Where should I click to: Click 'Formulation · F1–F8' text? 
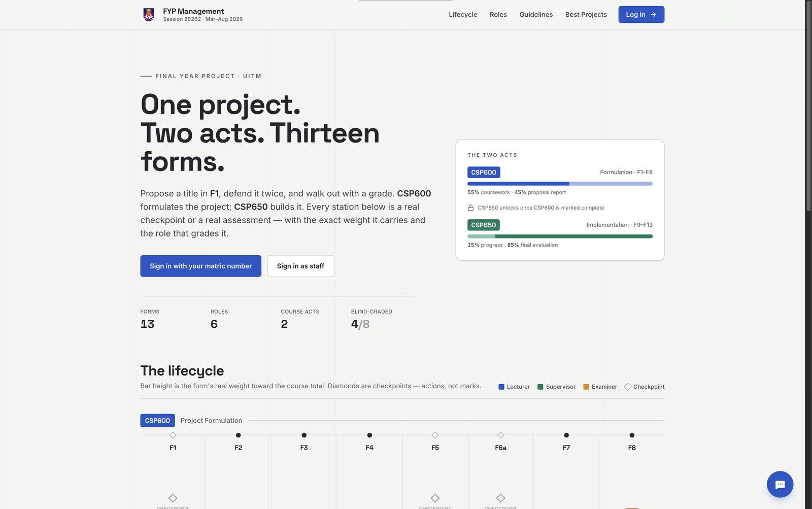coord(626,173)
